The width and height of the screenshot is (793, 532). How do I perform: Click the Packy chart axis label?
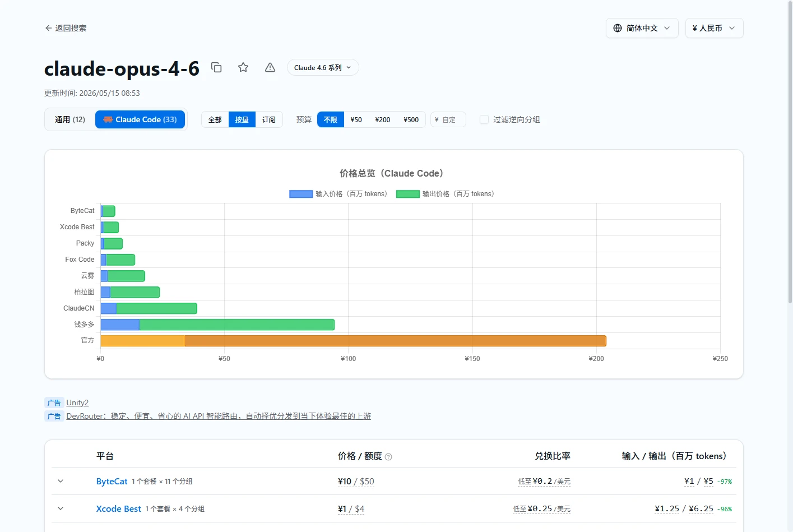[x=85, y=243]
